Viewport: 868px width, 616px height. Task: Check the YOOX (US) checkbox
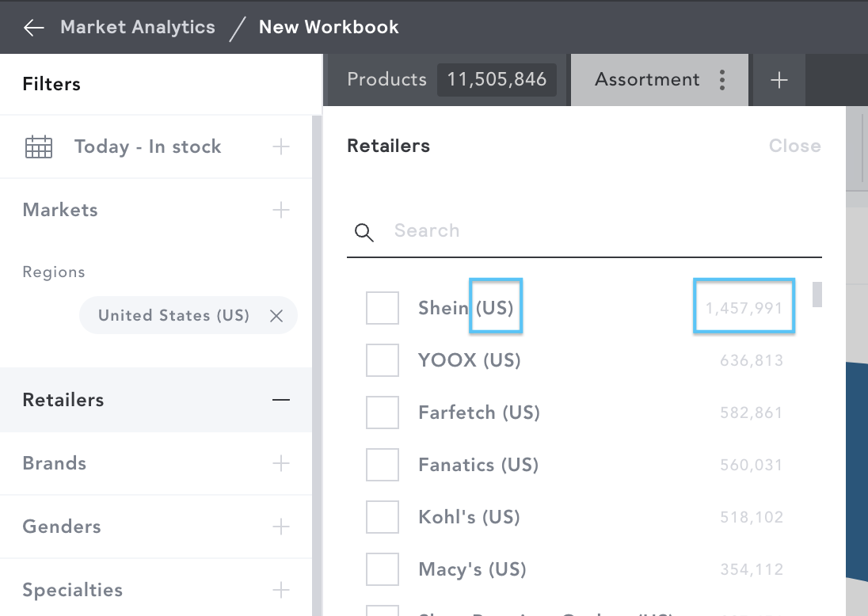pos(383,360)
